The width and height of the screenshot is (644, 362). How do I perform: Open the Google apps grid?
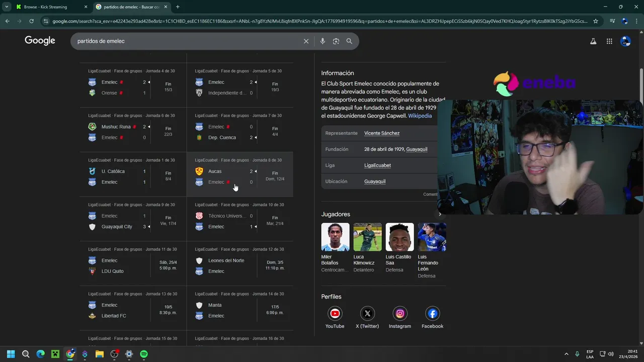[609, 41]
